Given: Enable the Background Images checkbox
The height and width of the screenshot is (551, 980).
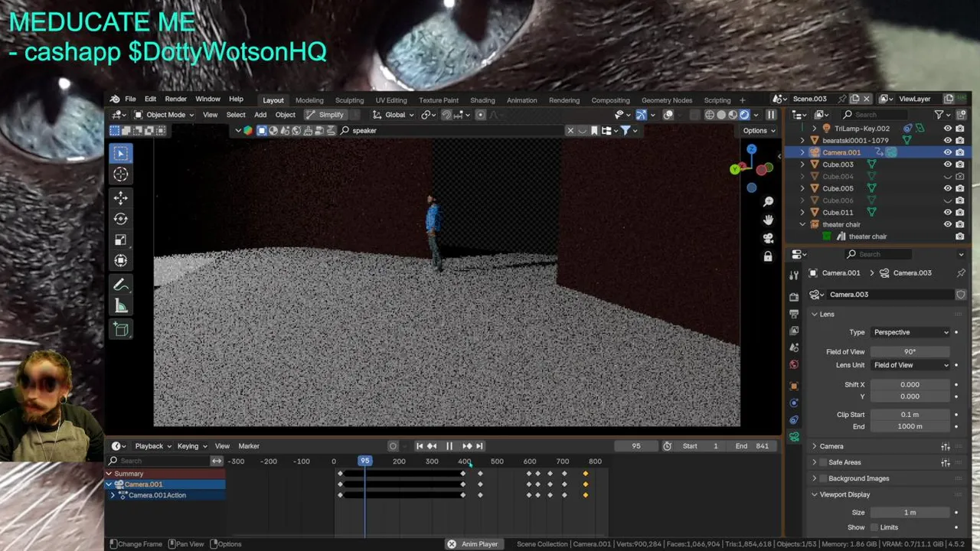Looking at the screenshot, I should coord(824,478).
